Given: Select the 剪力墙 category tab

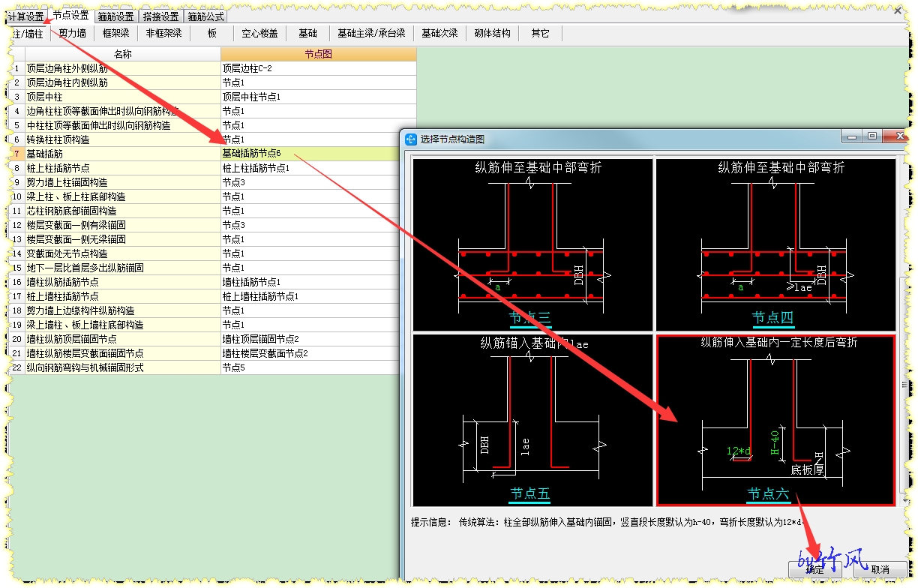Looking at the screenshot, I should (x=72, y=33).
